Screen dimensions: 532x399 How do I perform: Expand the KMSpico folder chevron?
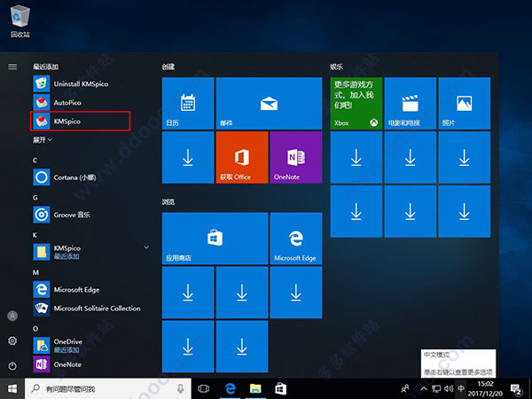(x=146, y=247)
